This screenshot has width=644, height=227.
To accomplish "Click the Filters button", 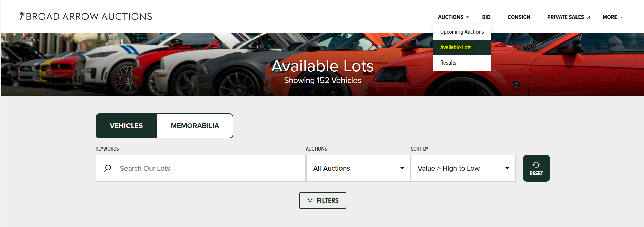I will (x=323, y=200).
